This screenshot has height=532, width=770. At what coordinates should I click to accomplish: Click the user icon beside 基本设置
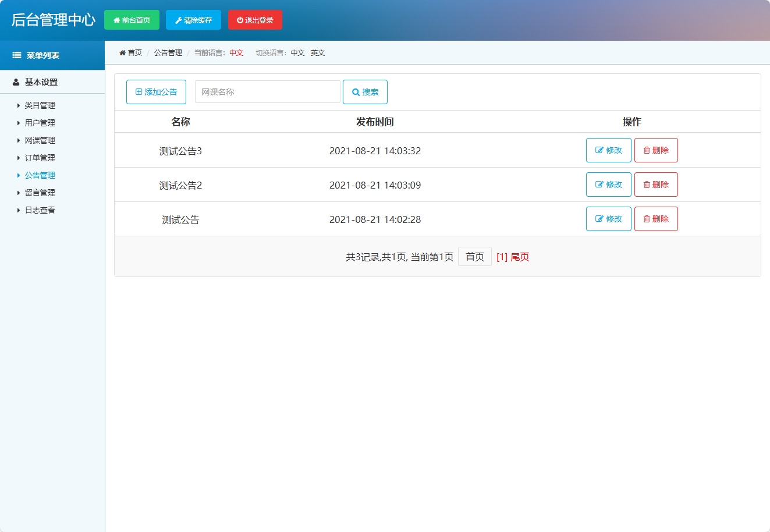click(x=15, y=81)
